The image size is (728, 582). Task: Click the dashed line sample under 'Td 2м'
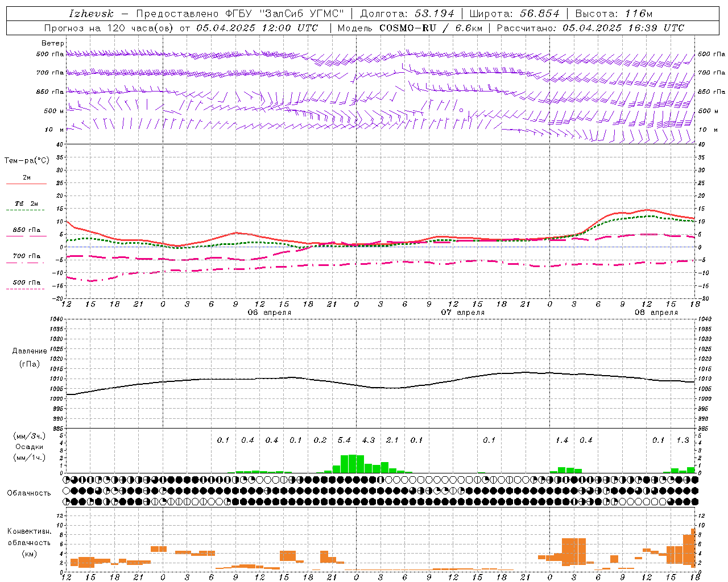tap(26, 210)
